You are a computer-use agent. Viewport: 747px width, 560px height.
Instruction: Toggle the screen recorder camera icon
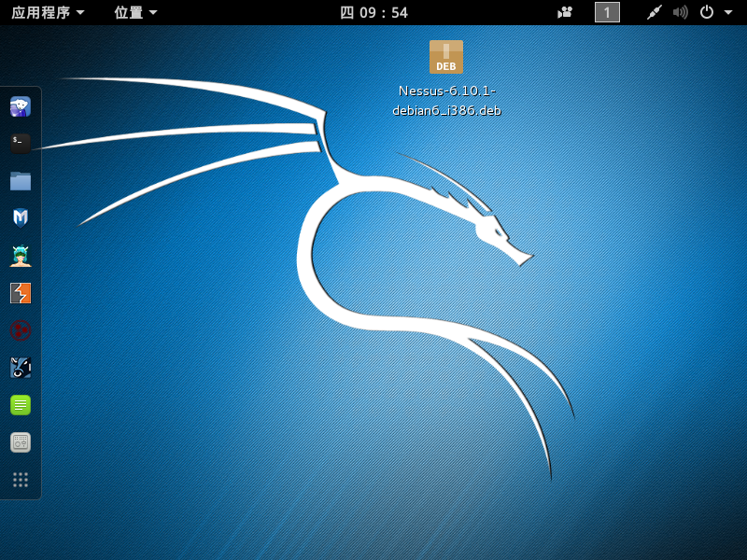click(x=565, y=12)
